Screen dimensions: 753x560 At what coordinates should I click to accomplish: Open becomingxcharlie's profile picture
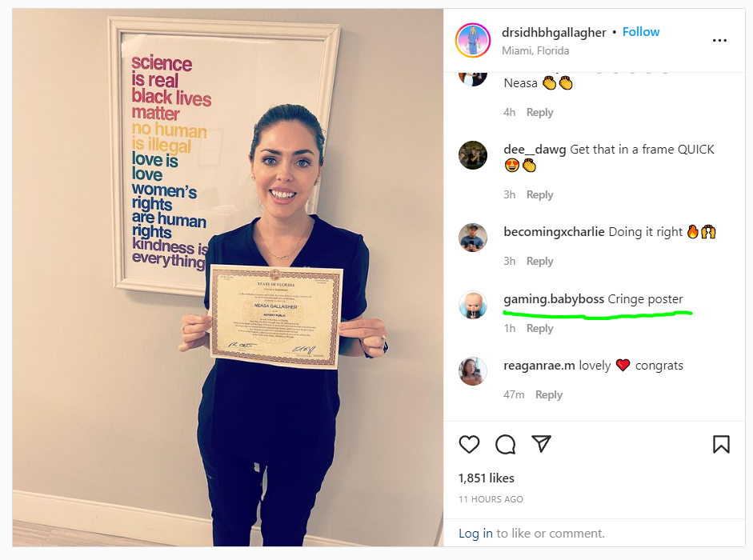pyautogui.click(x=473, y=238)
